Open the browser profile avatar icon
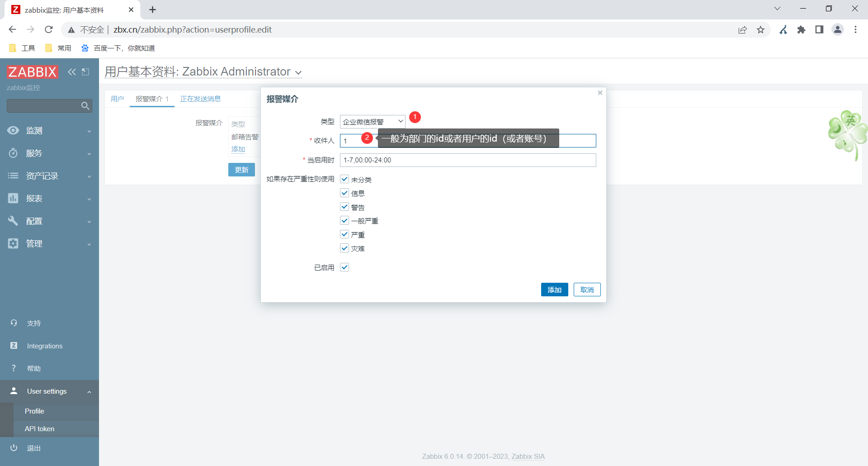This screenshot has width=868, height=466. point(838,29)
